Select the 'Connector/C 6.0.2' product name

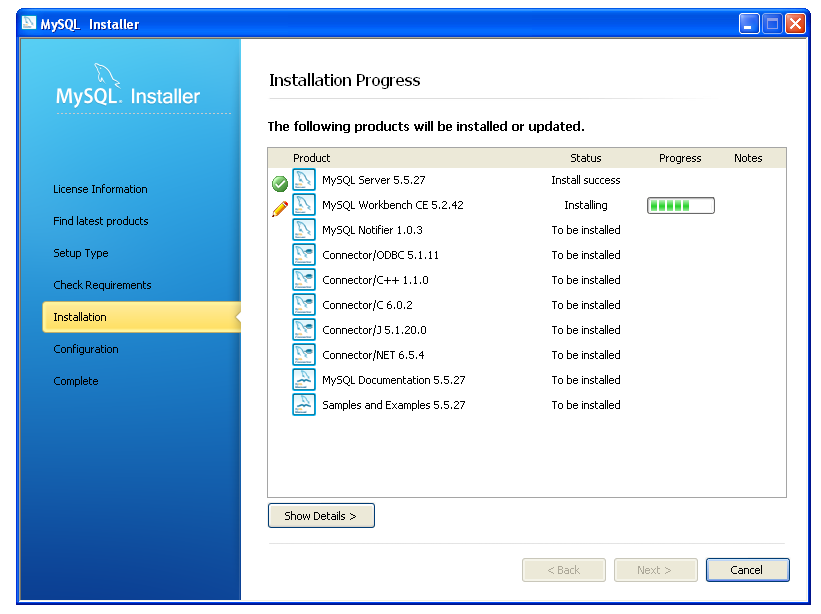click(367, 305)
